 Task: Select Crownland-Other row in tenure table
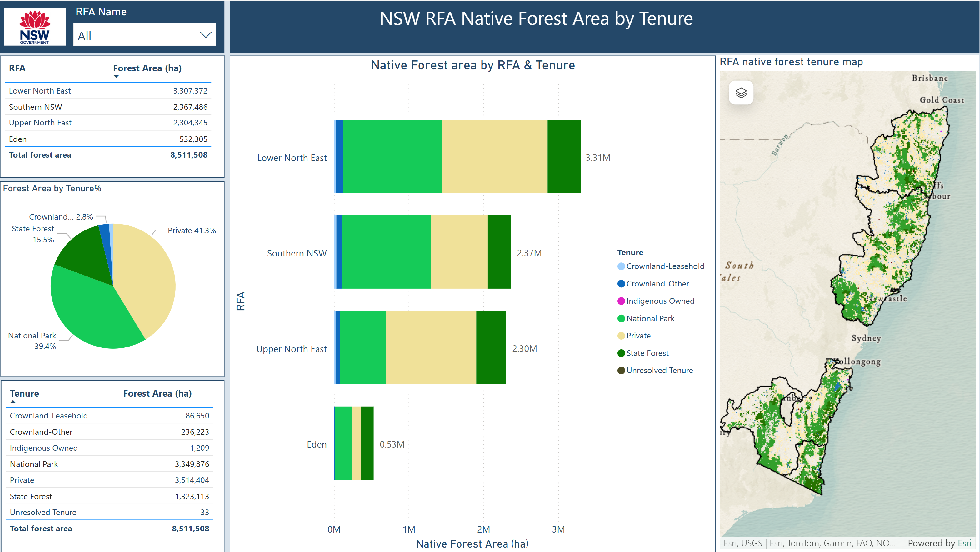(110, 432)
